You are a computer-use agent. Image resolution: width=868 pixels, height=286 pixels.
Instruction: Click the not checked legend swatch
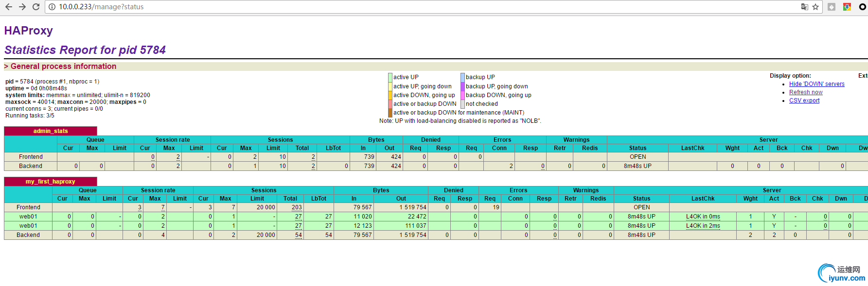pyautogui.click(x=463, y=104)
